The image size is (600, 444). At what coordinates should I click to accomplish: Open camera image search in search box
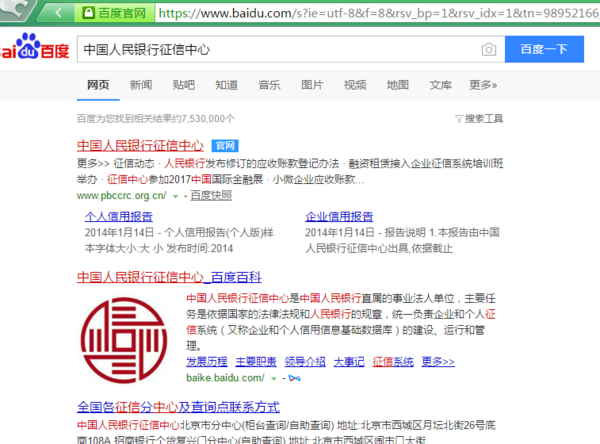click(489, 49)
